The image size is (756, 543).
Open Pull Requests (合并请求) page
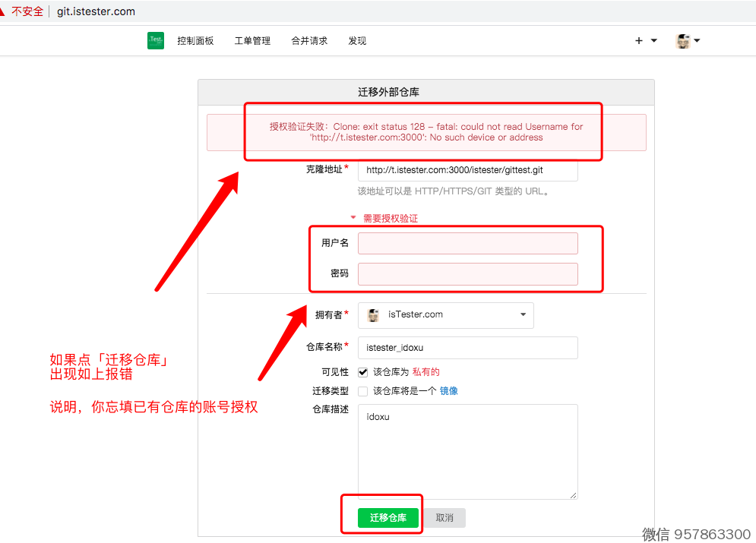click(309, 41)
